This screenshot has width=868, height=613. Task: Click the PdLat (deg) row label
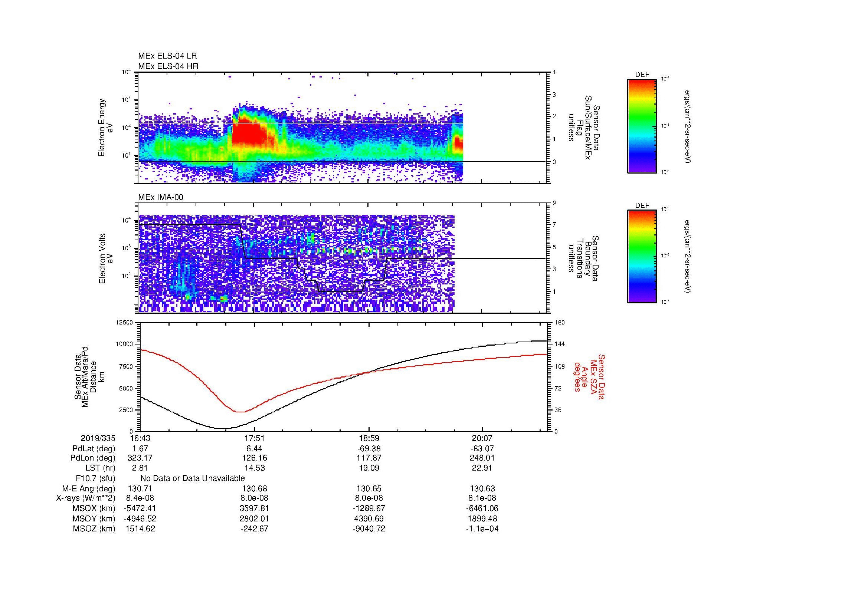(x=94, y=449)
